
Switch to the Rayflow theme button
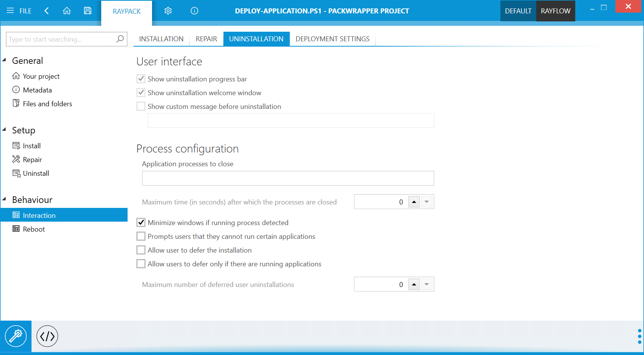(555, 11)
